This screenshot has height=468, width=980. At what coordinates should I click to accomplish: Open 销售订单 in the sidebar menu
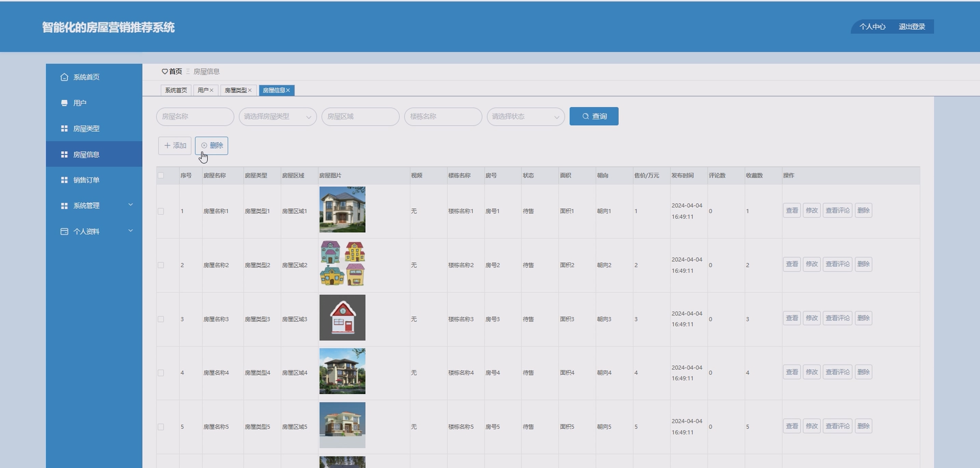pyautogui.click(x=94, y=180)
